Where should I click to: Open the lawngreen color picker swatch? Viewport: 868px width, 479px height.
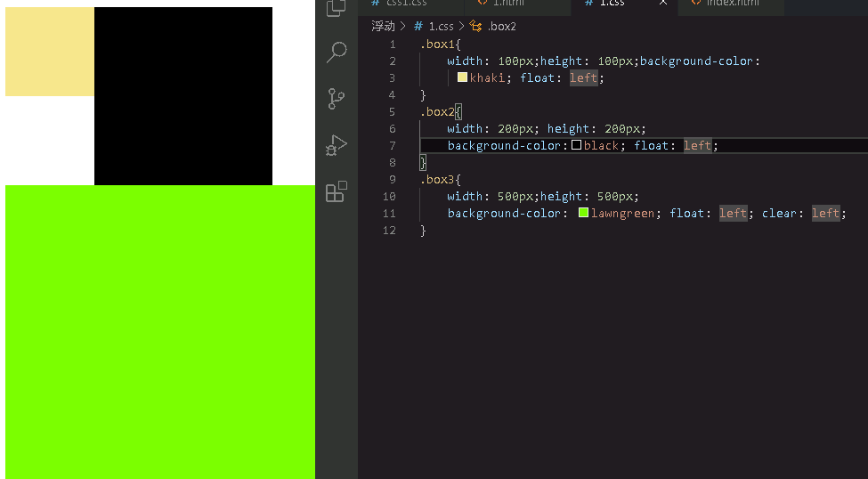click(x=583, y=213)
